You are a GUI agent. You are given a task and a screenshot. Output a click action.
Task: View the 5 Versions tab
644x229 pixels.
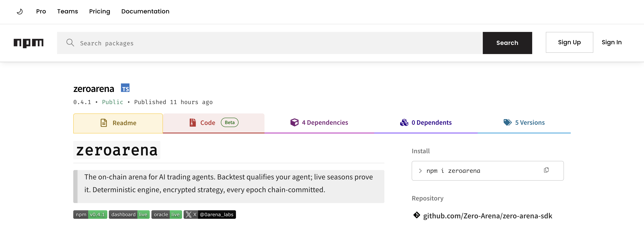tap(524, 123)
